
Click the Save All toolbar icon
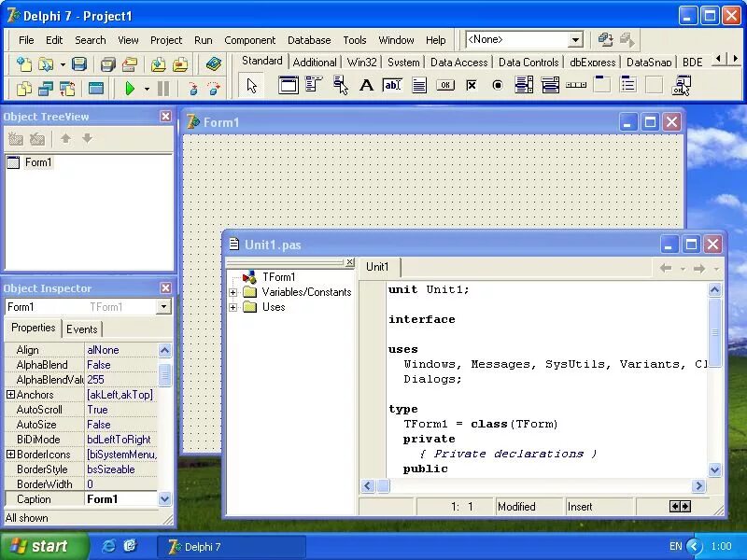point(107,63)
